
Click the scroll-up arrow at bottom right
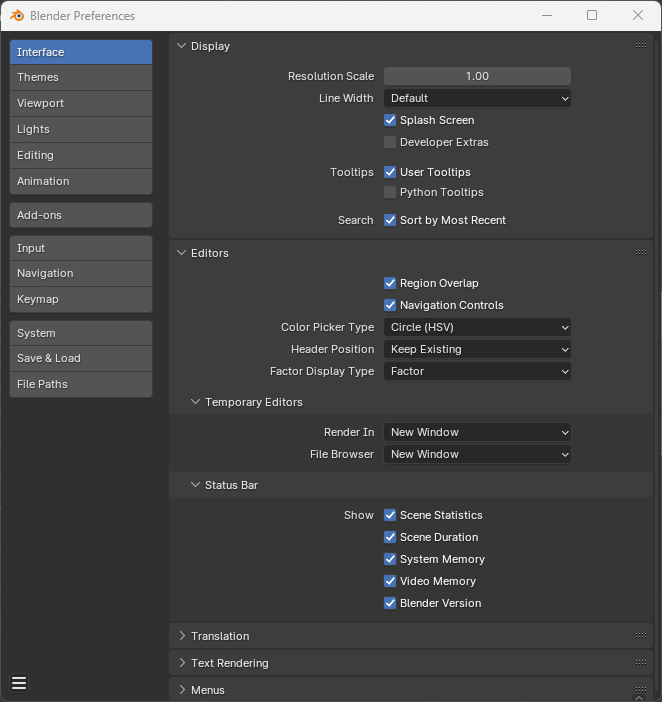click(x=639, y=698)
